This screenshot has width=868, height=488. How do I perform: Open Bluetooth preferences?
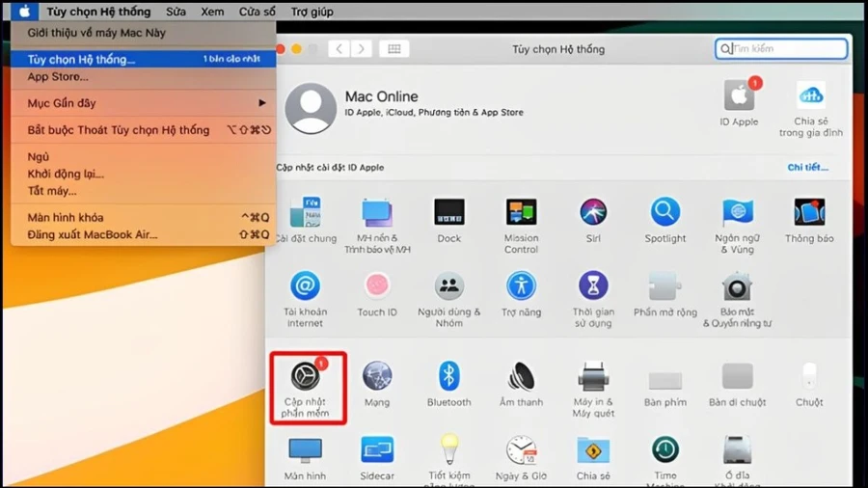[448, 384]
